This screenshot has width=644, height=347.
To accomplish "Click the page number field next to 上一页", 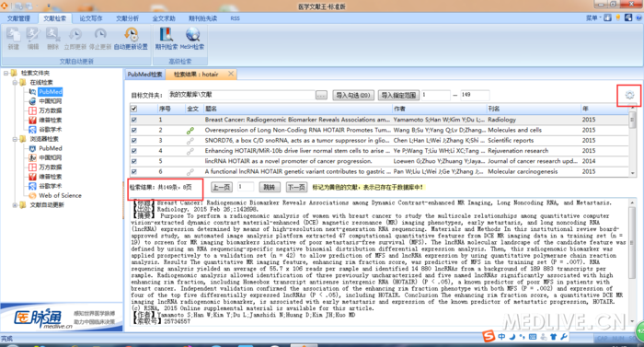I will (246, 187).
